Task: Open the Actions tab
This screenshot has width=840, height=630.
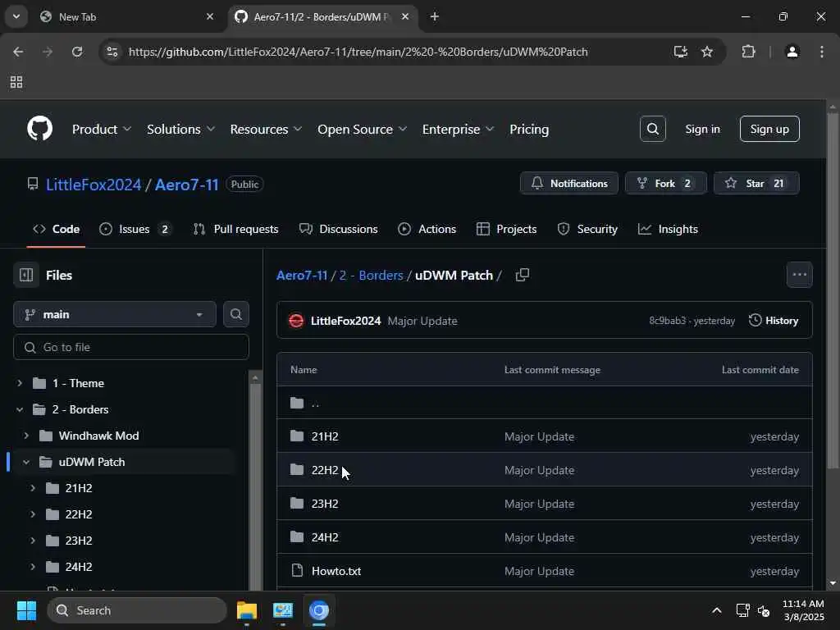Action: coord(427,229)
